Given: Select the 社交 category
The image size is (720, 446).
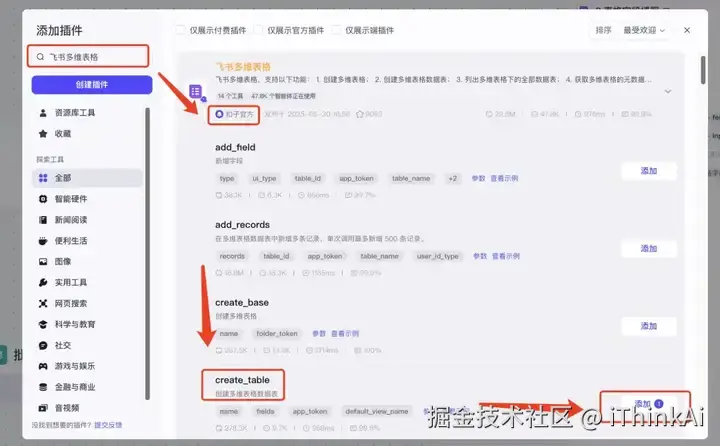Looking at the screenshot, I should (87, 345).
